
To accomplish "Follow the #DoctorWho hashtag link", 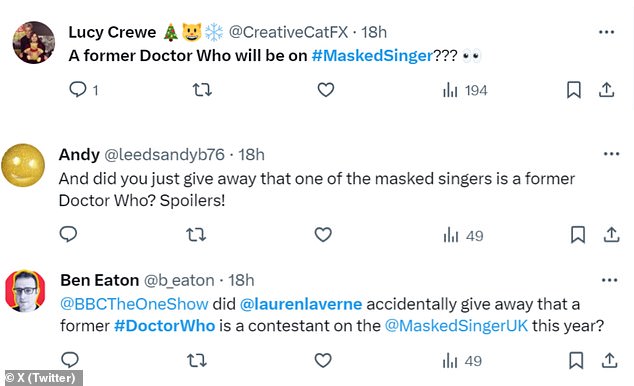I will (165, 326).
